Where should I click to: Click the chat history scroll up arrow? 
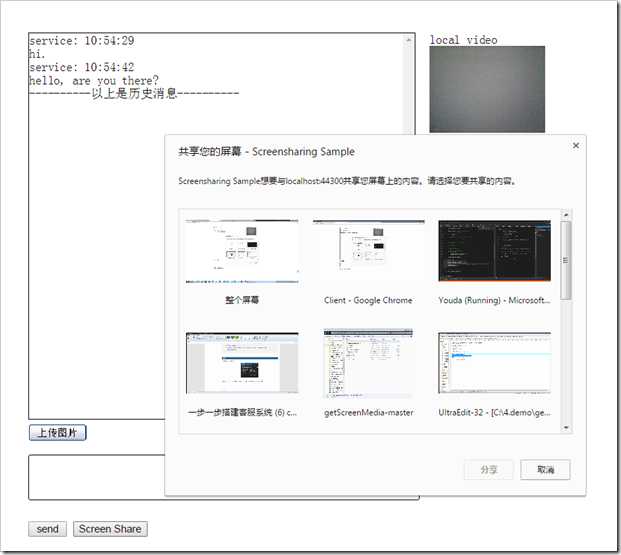tap(408, 40)
